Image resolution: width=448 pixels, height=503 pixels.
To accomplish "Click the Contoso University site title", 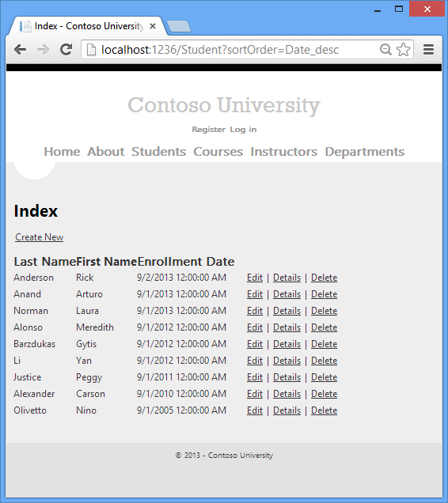I will [224, 105].
